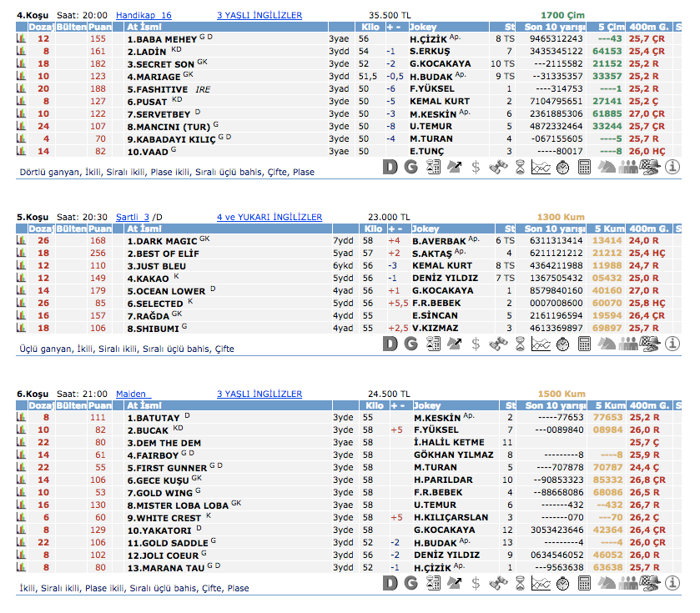Screen dimensions: 700x613
Task: Click the Jokey column header in race 5
Action: pyautogui.click(x=426, y=229)
